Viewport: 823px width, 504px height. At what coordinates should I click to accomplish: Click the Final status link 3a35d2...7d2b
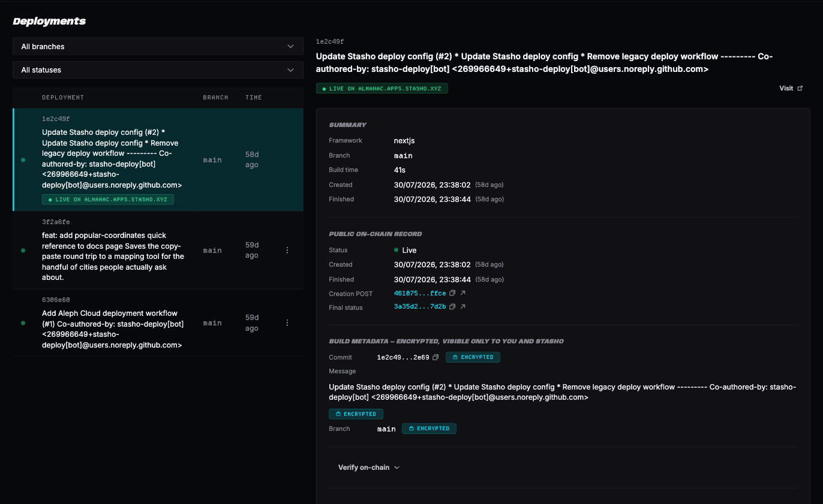[420, 307]
